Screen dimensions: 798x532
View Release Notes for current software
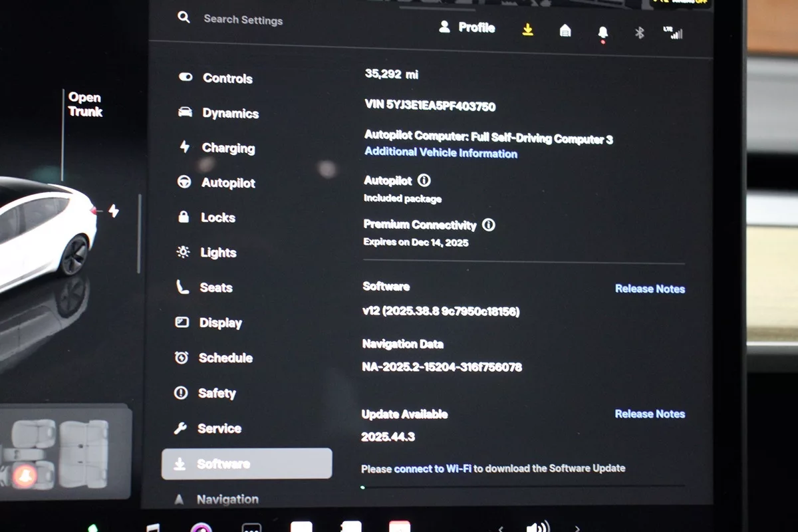(650, 289)
